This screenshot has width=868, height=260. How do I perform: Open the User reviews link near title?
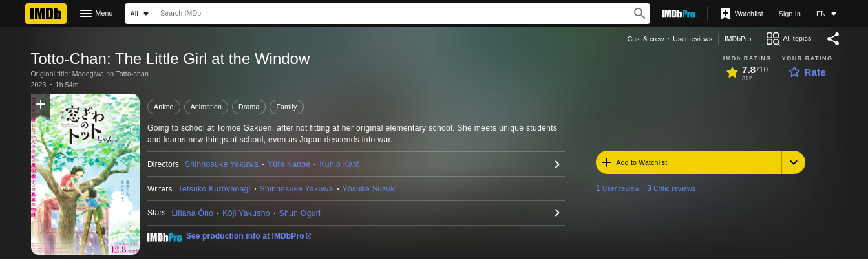pos(692,39)
